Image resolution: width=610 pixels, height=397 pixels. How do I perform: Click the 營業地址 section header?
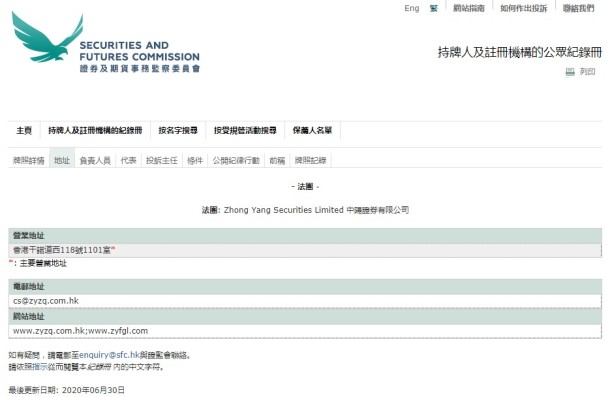305,235
